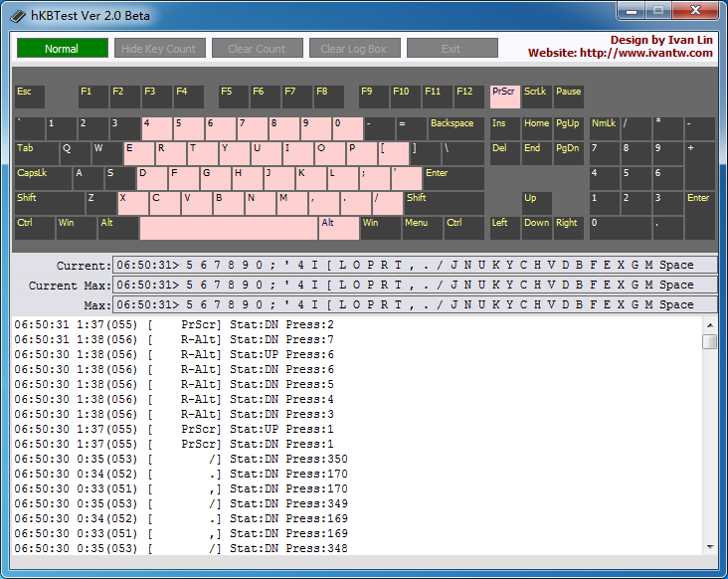Click the Backspace key tile
The image size is (728, 579).
click(455, 128)
